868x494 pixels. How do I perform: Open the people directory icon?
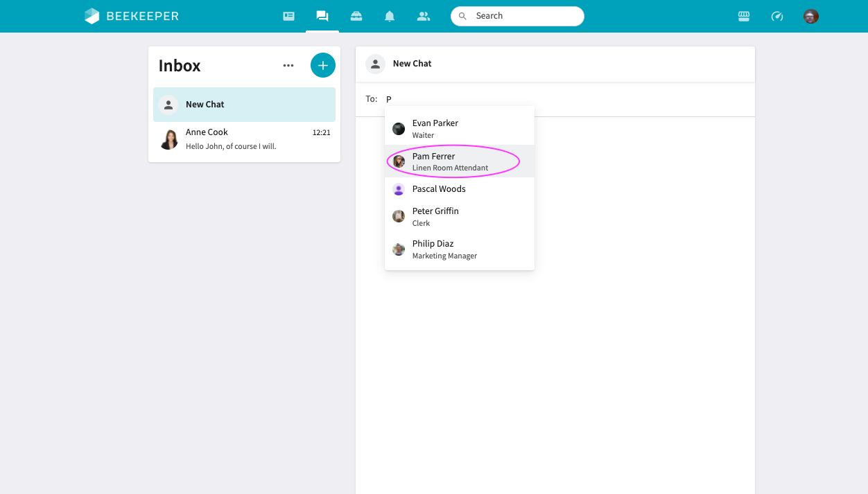424,16
